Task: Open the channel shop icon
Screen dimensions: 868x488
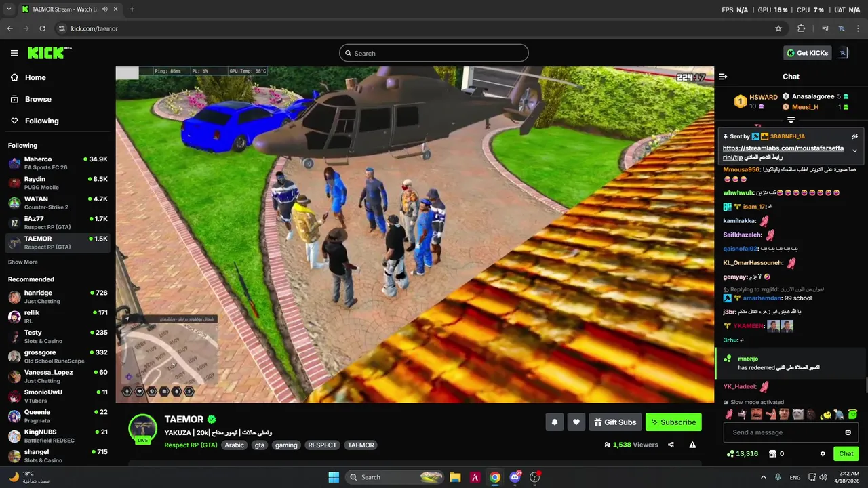Action: click(x=772, y=453)
